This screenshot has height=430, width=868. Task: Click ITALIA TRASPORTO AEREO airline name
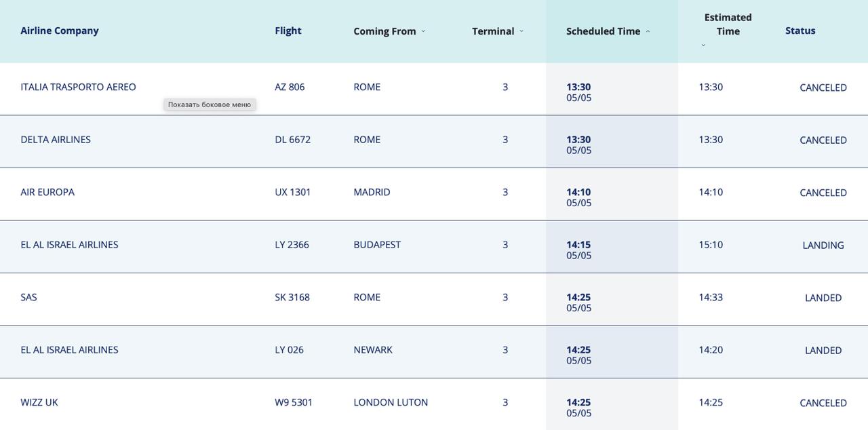[x=78, y=87]
